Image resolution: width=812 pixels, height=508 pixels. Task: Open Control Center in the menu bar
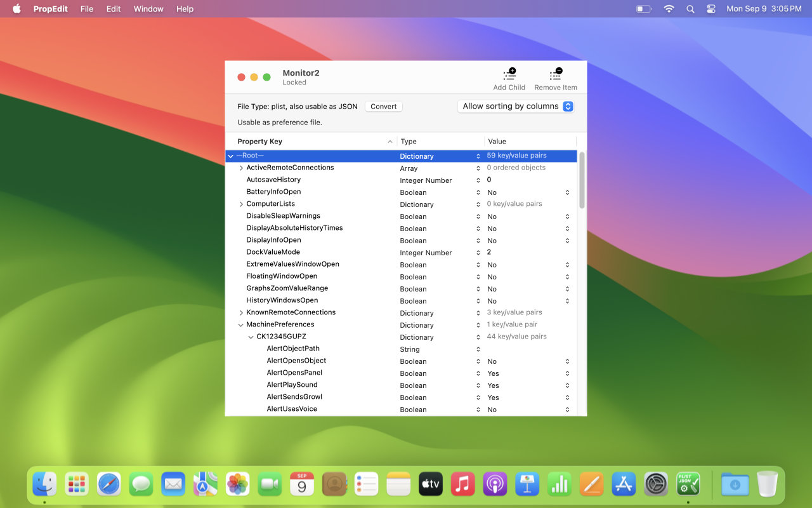click(711, 9)
